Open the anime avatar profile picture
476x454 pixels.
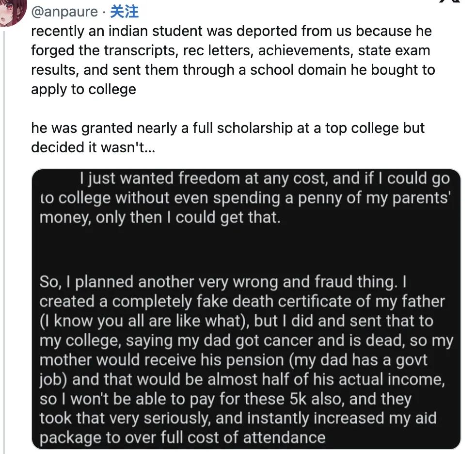[x=13, y=12]
